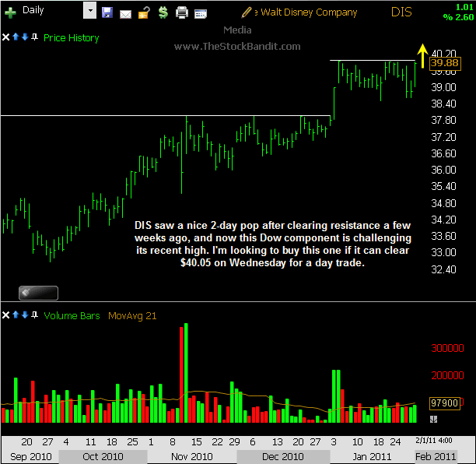Pin the Volume Bars pane
The image size is (476, 464).
pos(36,315)
